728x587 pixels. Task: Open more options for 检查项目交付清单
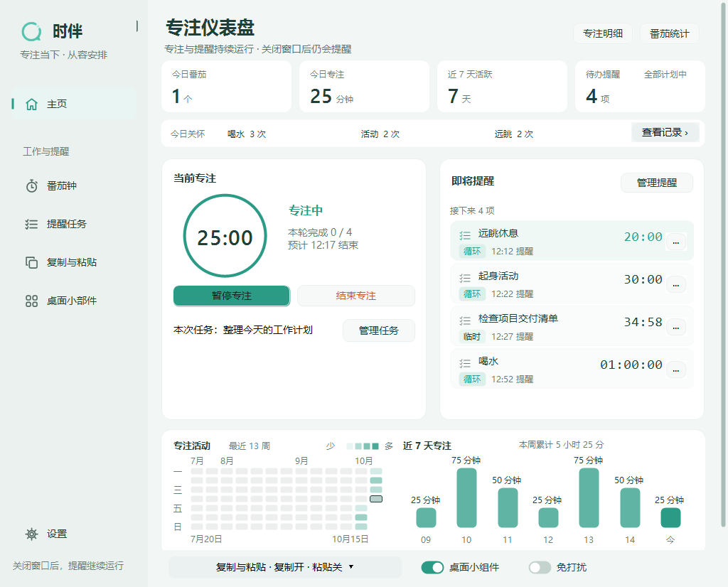[x=676, y=328]
